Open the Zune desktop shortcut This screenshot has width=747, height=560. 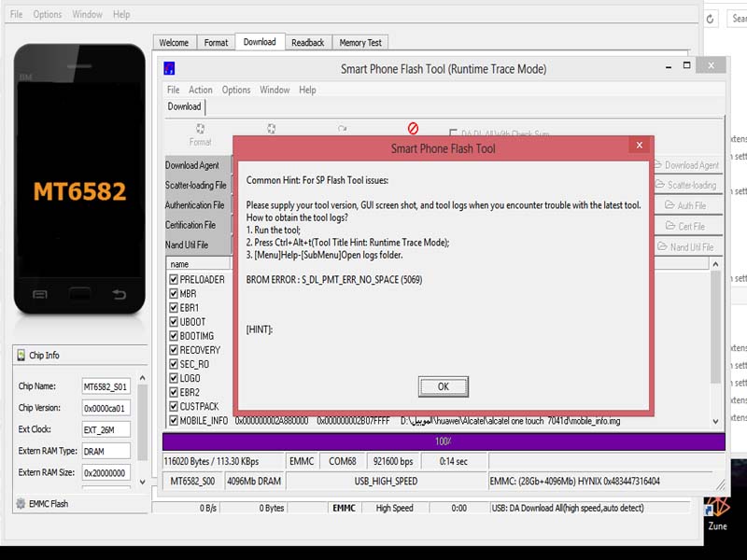pos(717,513)
